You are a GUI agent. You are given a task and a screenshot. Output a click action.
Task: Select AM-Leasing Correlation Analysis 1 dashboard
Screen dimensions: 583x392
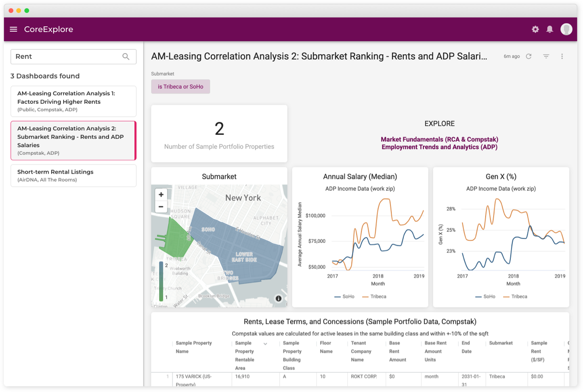(x=73, y=101)
